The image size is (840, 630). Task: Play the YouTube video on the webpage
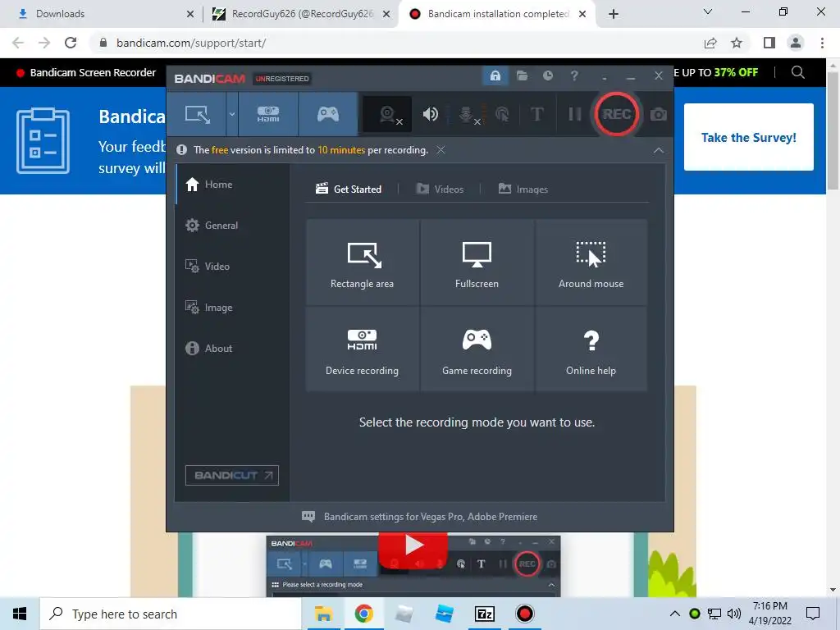pyautogui.click(x=413, y=546)
